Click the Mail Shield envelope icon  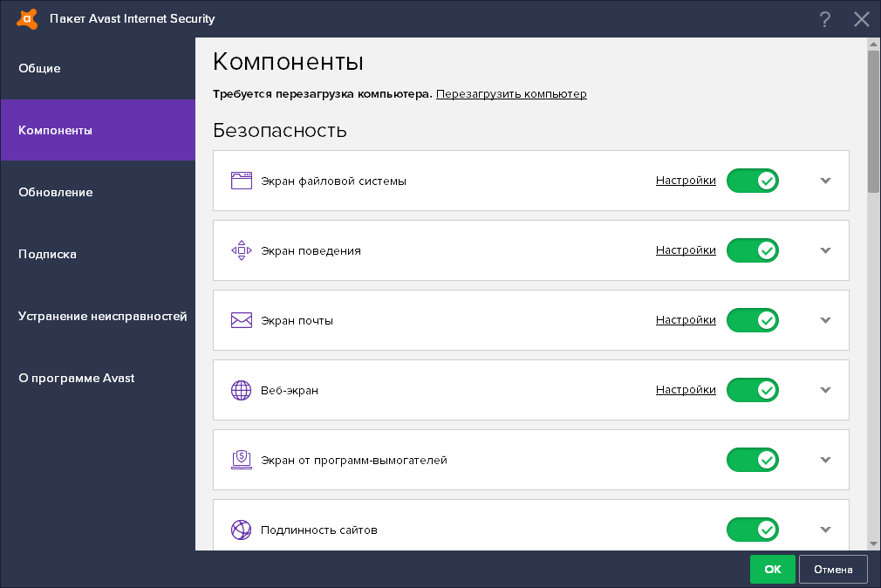(242, 320)
